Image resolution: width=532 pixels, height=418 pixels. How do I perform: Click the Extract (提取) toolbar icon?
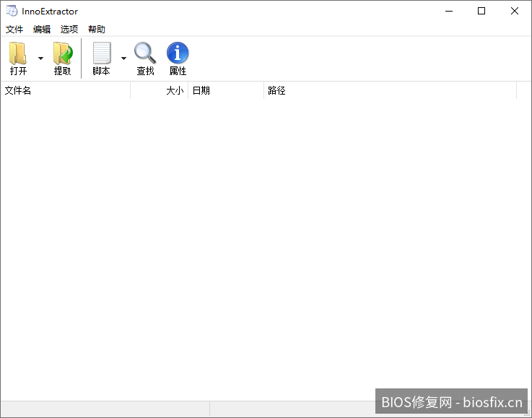click(x=63, y=55)
